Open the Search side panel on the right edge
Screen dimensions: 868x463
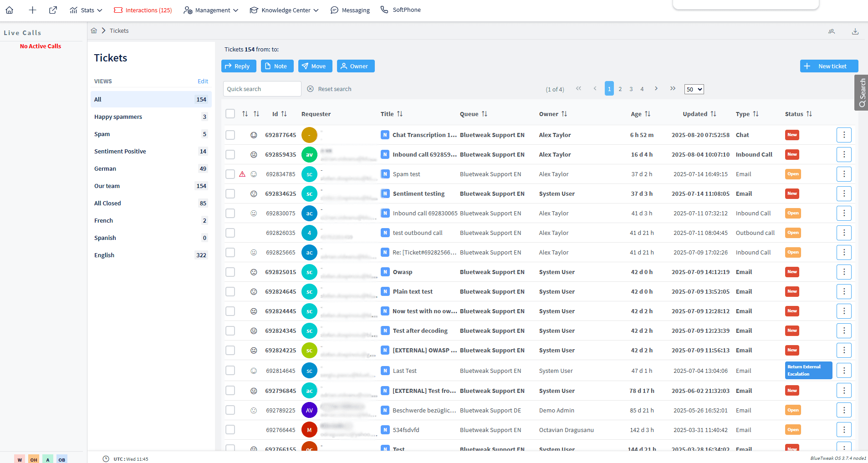tap(862, 92)
